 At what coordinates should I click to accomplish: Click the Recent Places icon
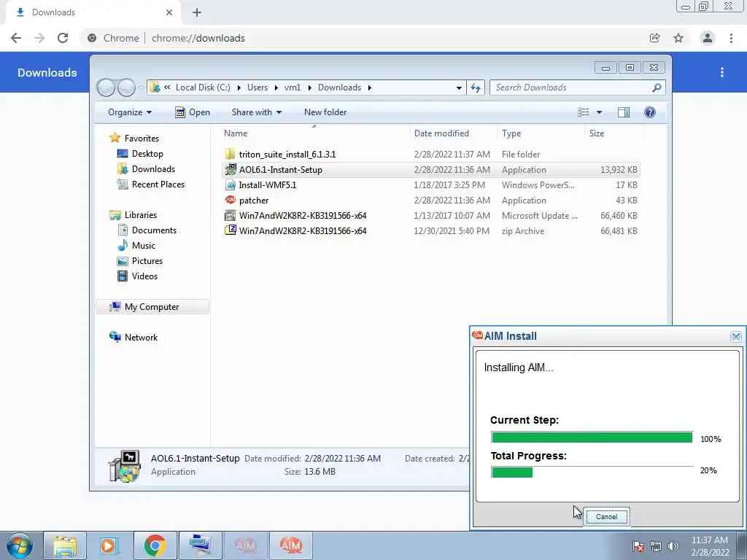click(123, 184)
